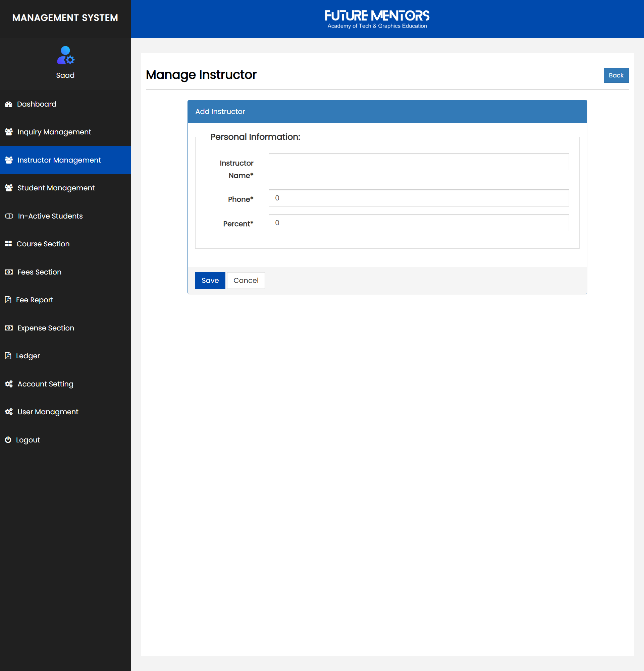Click the Account Setting gears icon
Screen dimensions: 644x671
(9, 384)
